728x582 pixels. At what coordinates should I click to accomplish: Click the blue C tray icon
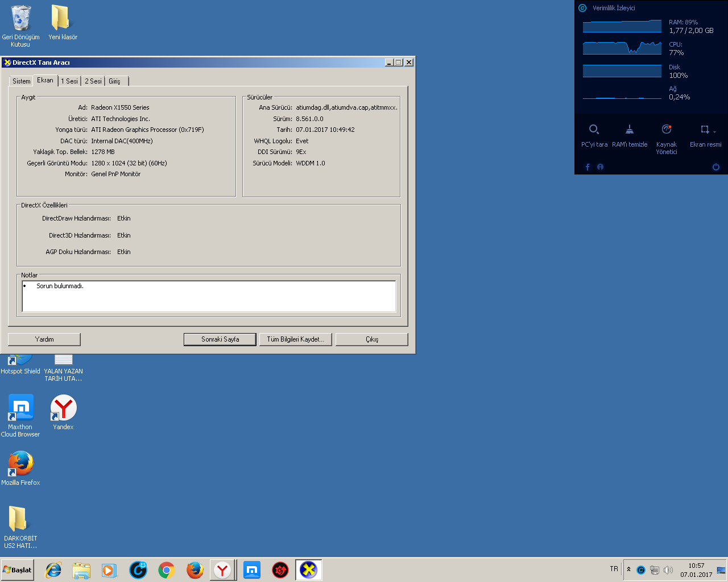(641, 570)
